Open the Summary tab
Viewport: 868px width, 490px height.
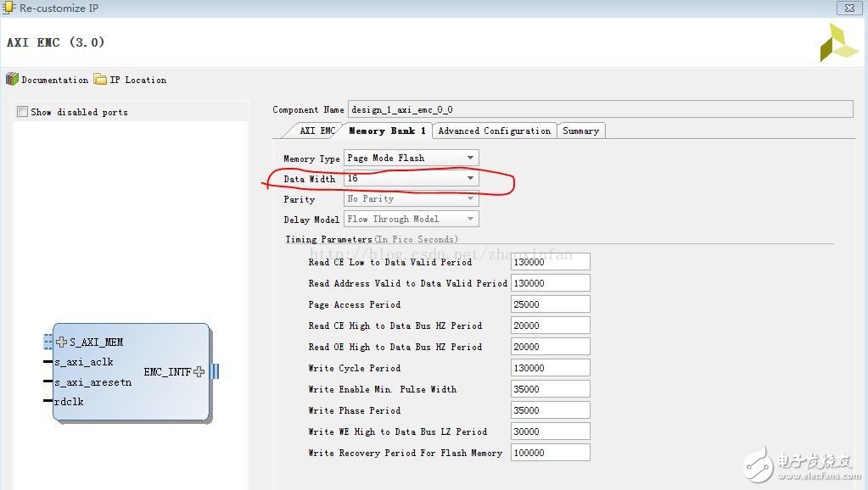[x=580, y=131]
